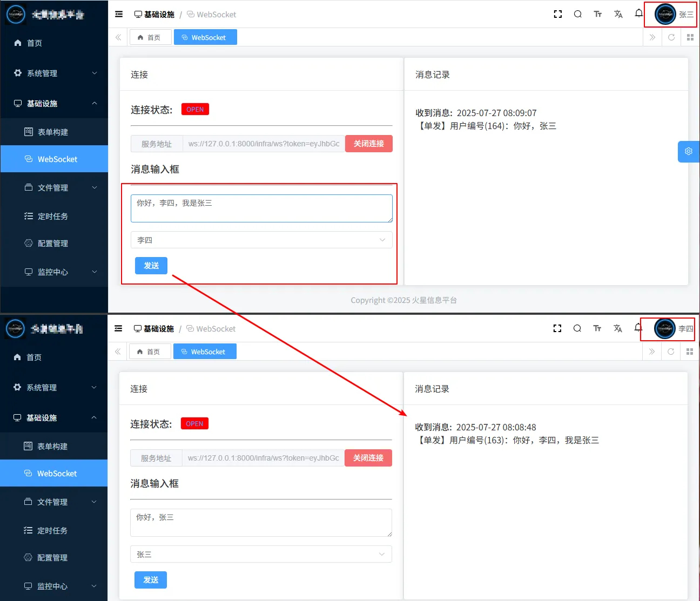700x601 pixels.
Task: Select WebSocket sidebar item in 张三 window
Action: coord(54,159)
